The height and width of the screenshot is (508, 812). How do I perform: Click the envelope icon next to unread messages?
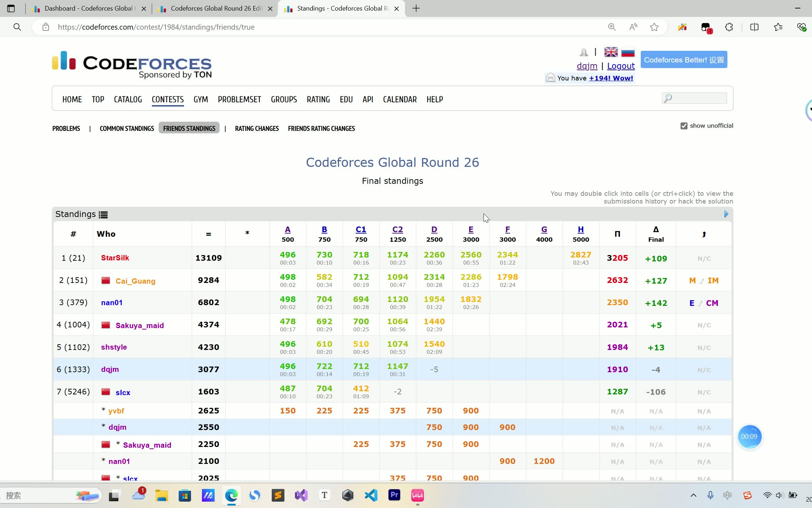tap(550, 78)
